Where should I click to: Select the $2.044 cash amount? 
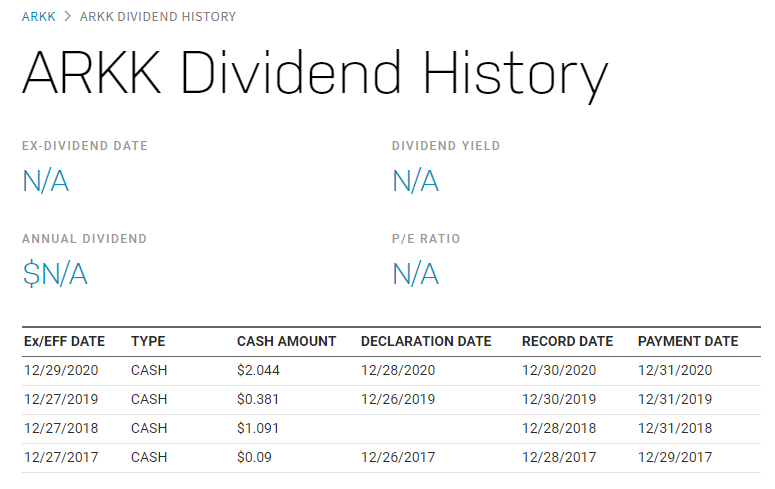pos(258,370)
